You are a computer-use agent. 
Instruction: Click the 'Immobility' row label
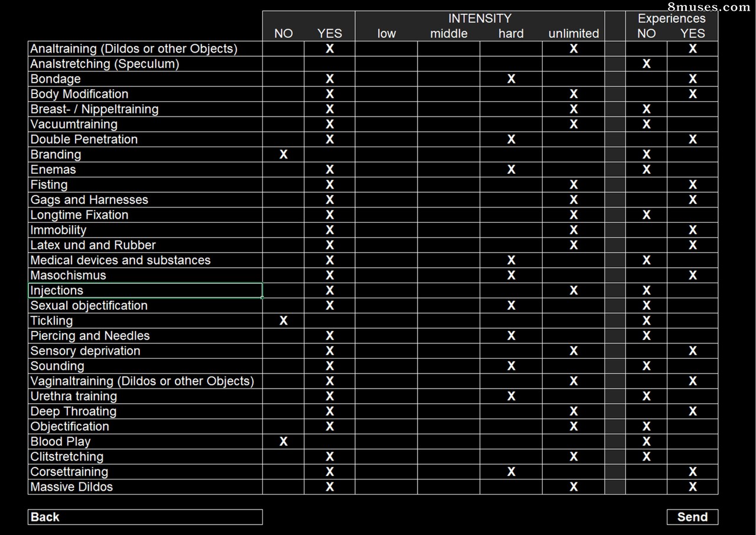pyautogui.click(x=58, y=230)
